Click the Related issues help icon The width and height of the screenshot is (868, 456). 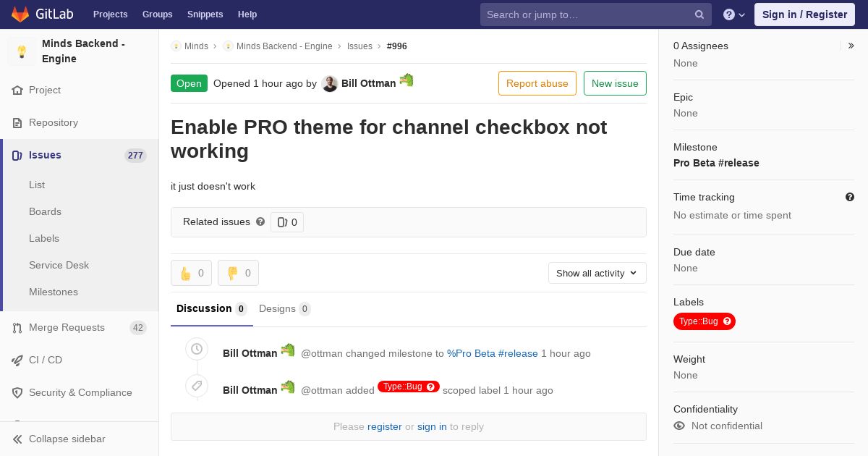pyautogui.click(x=260, y=221)
